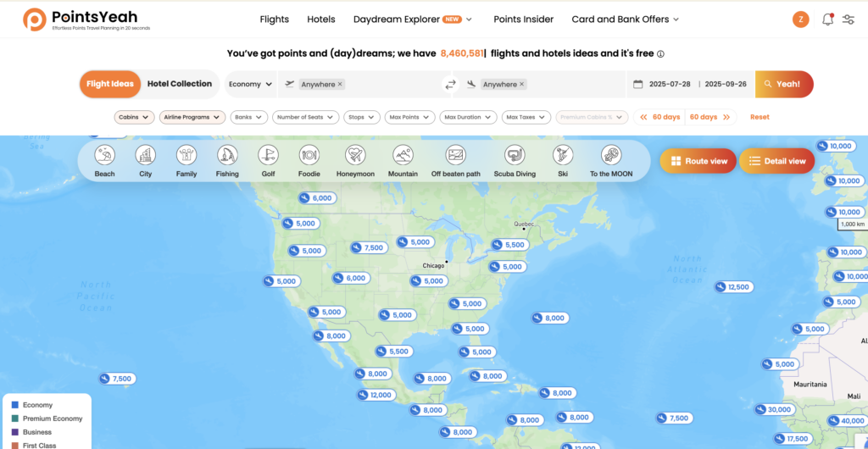Open the Economy cabin dropdown
868x449 pixels.
(250, 85)
